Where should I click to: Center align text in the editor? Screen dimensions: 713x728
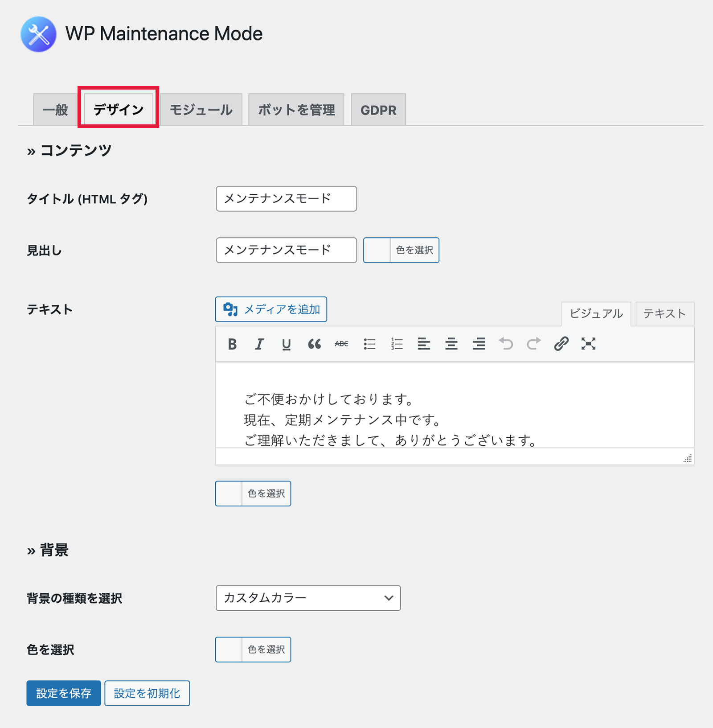pyautogui.click(x=451, y=344)
